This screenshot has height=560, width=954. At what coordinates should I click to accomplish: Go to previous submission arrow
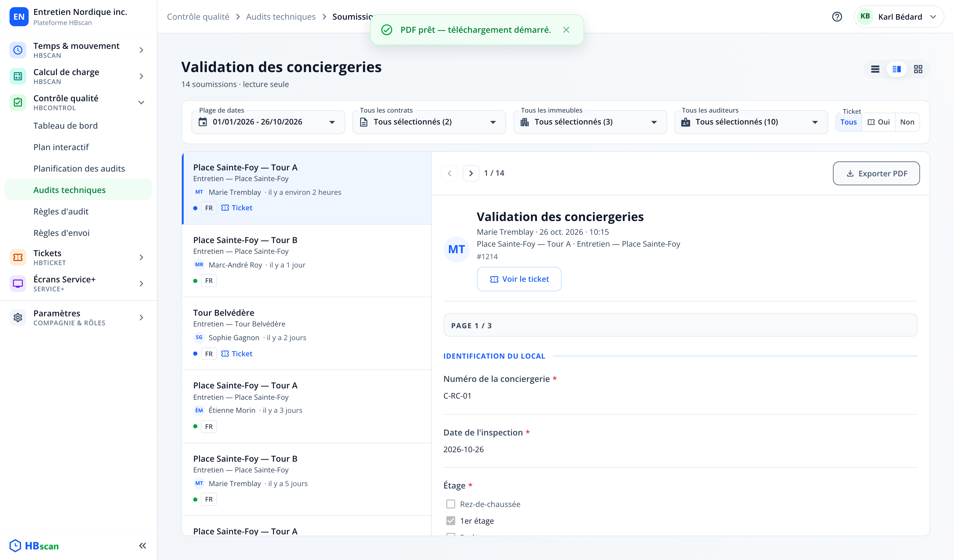pyautogui.click(x=449, y=173)
